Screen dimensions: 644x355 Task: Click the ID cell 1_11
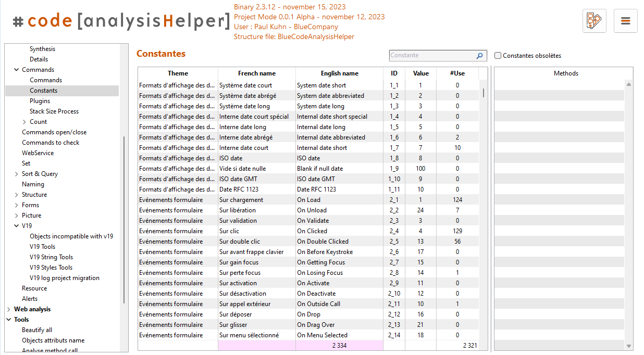(394, 189)
